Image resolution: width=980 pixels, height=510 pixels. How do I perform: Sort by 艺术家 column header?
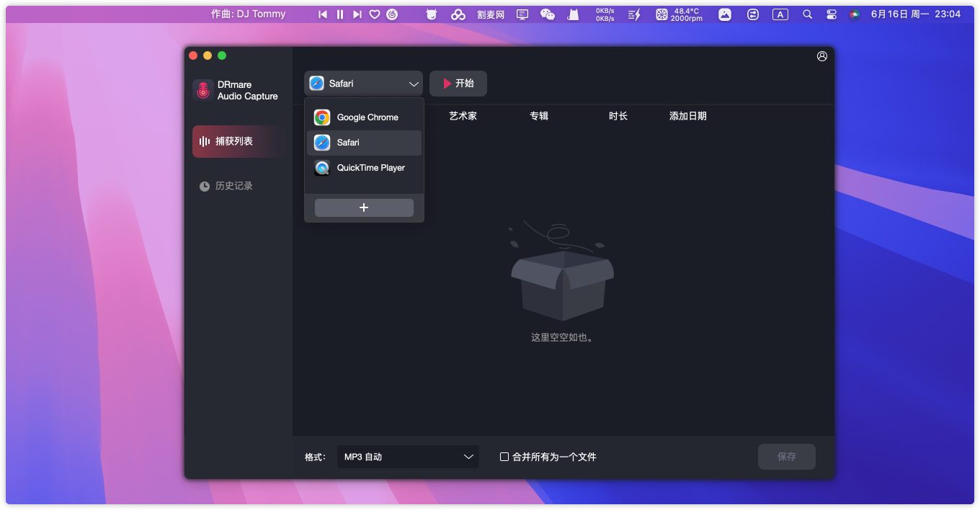(463, 116)
